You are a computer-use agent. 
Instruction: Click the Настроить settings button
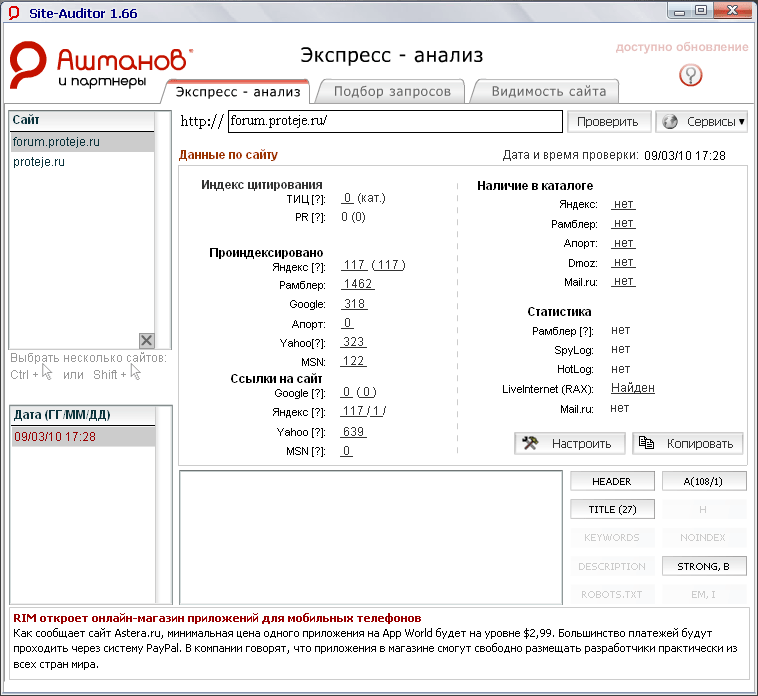tap(570, 443)
